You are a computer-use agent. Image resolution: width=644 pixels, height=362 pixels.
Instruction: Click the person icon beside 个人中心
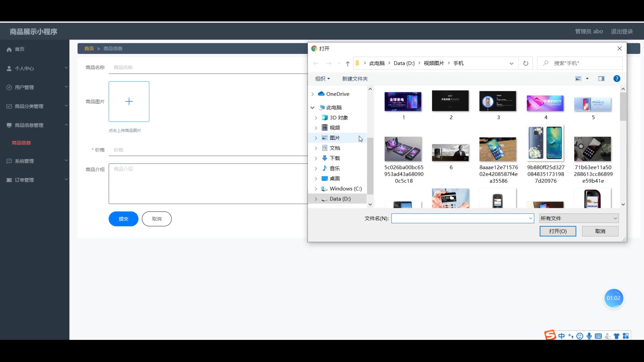click(x=9, y=68)
